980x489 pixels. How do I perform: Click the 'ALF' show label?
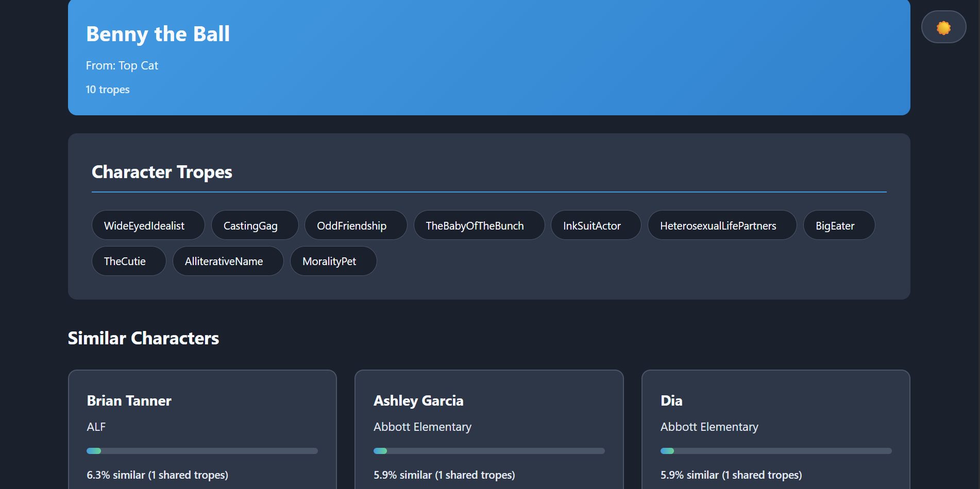coord(96,427)
